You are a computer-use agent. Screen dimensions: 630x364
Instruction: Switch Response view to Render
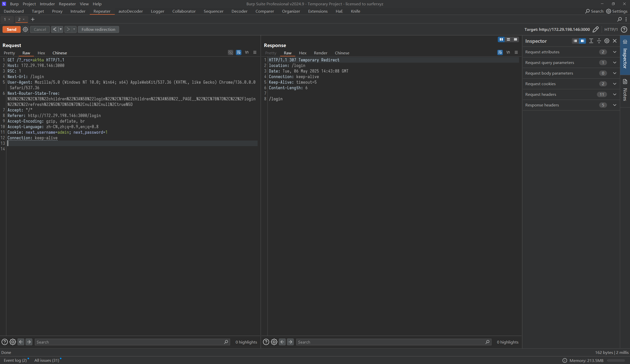point(321,53)
